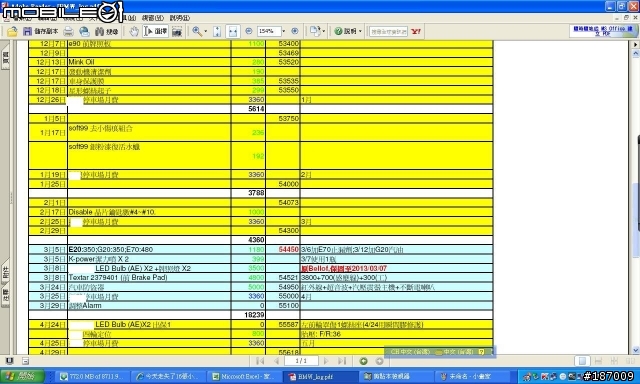Open the zoom percentage dropdown arrow

tap(284, 31)
